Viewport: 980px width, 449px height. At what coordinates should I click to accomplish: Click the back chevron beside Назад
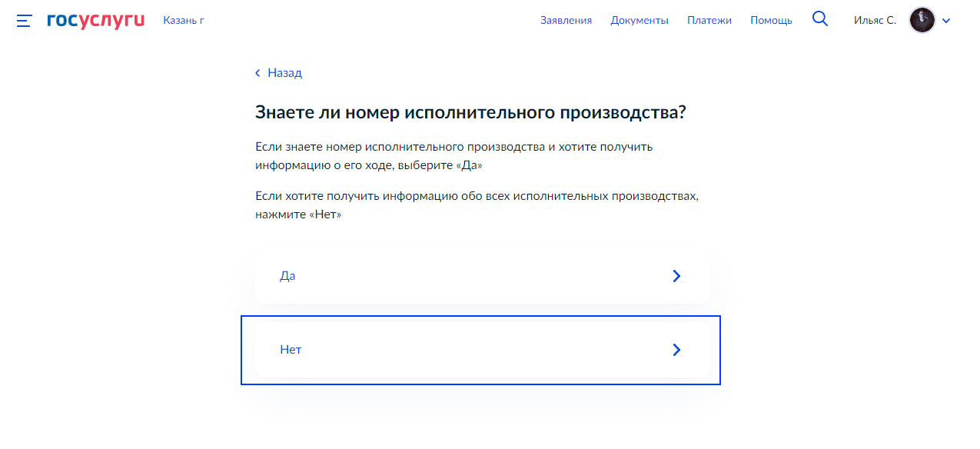[x=258, y=73]
